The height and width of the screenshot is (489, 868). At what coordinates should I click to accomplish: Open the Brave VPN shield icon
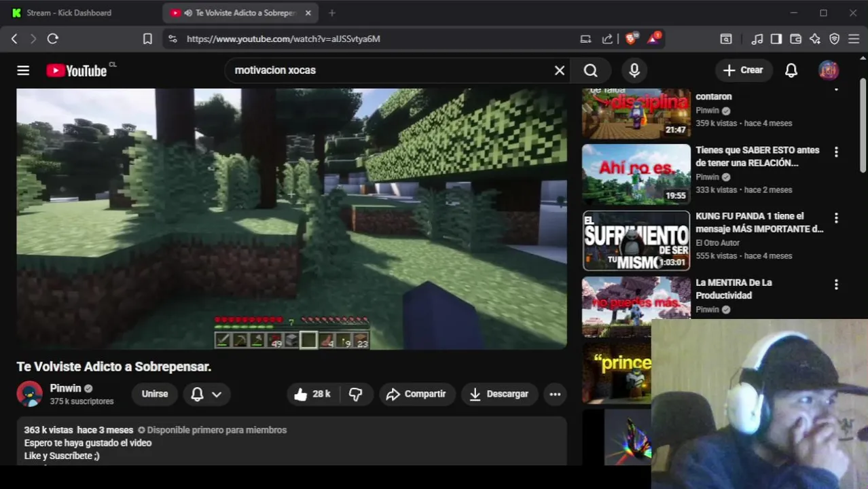[835, 39]
